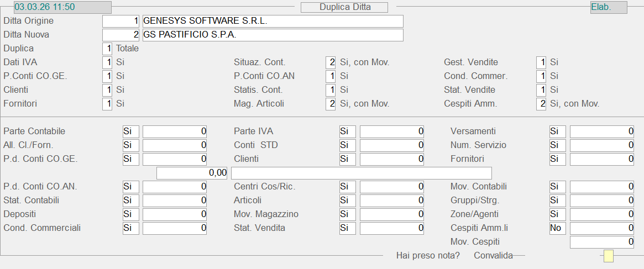Viewport: 644px width, 269px height.
Task: Toggle the Cespiti Amm.li No field
Action: (x=557, y=228)
